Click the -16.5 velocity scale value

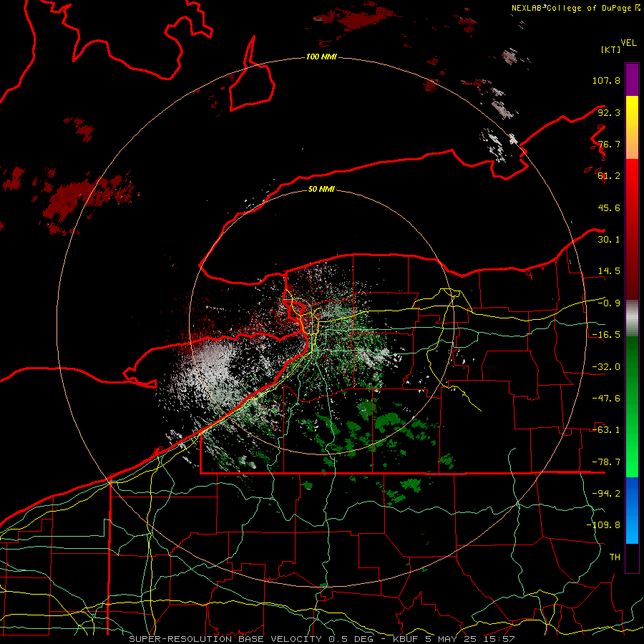[x=606, y=335]
